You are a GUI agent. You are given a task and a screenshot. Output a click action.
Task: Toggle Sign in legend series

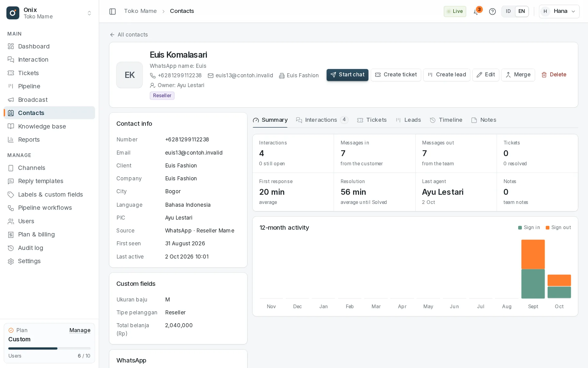[x=529, y=228]
